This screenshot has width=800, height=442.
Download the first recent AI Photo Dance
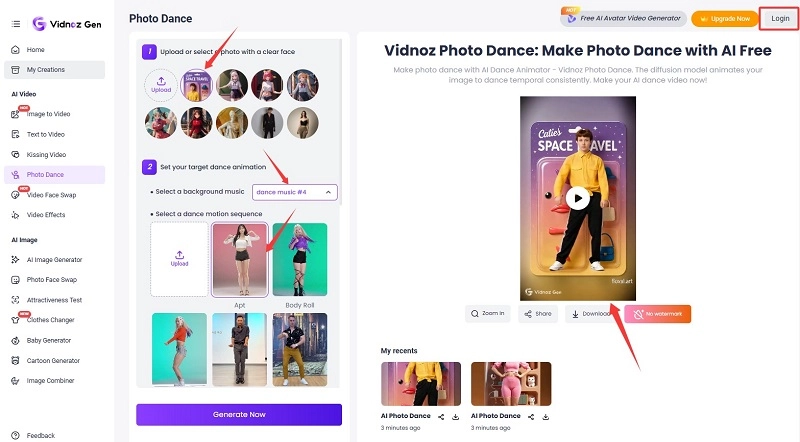pos(456,417)
